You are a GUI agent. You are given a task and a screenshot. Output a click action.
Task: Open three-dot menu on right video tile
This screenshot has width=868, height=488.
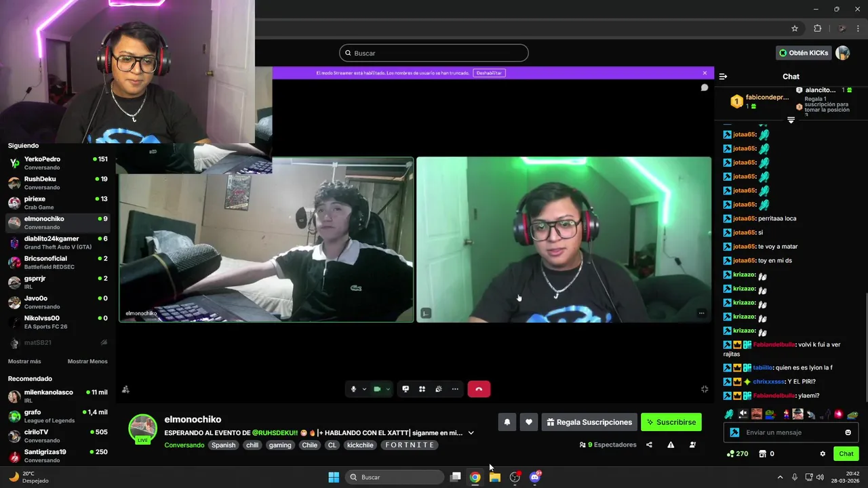pos(701,313)
